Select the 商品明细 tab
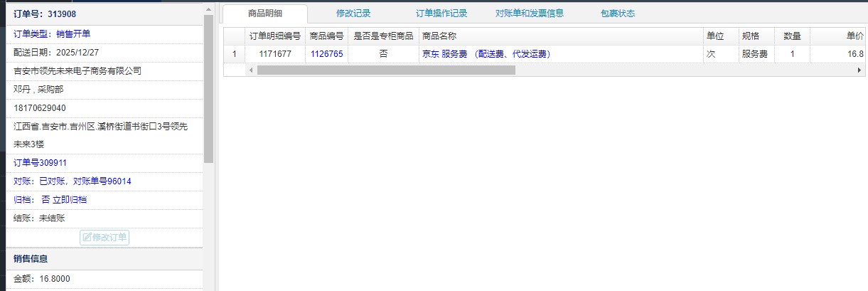 point(265,14)
